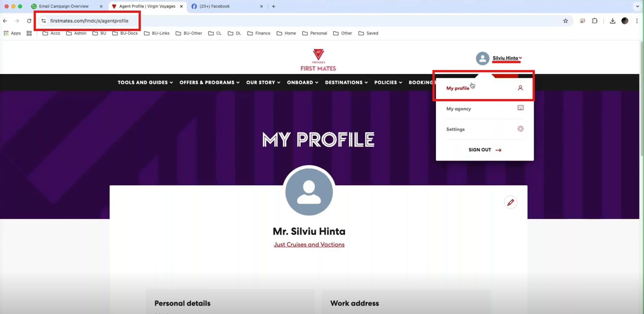This screenshot has height=314, width=644.
Task: Bookmark this page with the star icon
Action: [565, 21]
